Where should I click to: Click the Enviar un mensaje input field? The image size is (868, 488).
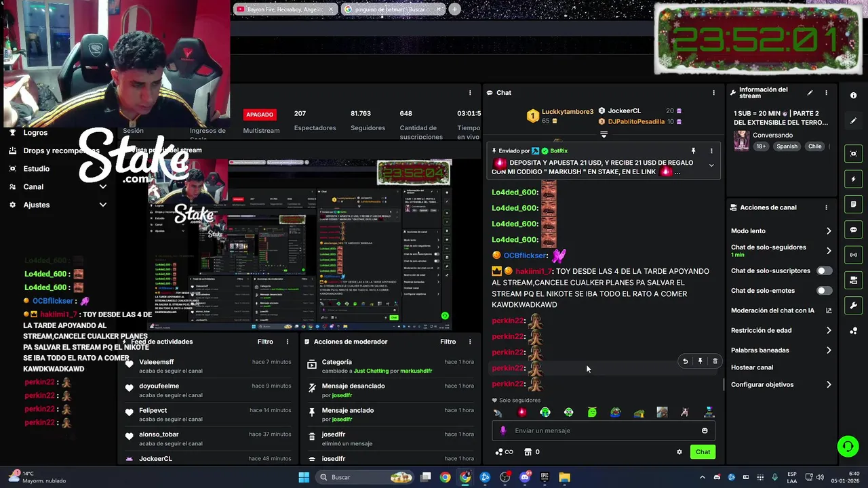604,430
